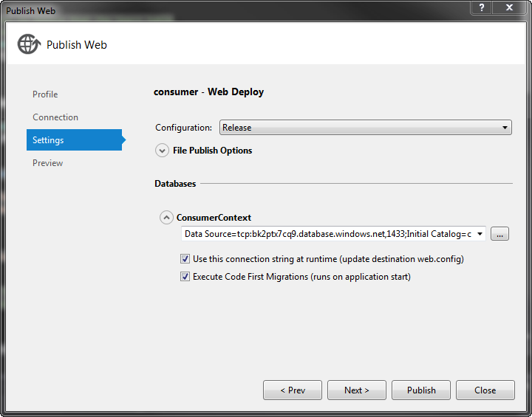Go back with the Prev button
This screenshot has width=532, height=417.
tap(293, 390)
